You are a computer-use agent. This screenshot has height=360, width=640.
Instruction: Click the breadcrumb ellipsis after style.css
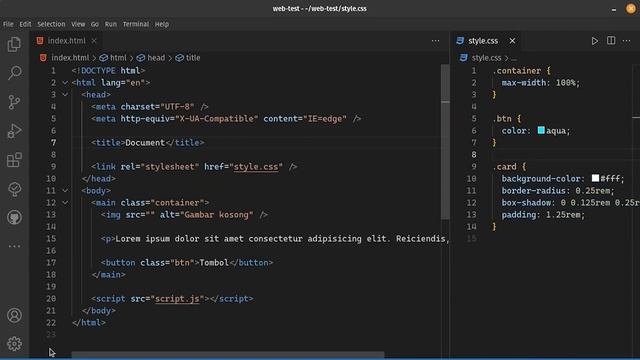pyautogui.click(x=514, y=58)
